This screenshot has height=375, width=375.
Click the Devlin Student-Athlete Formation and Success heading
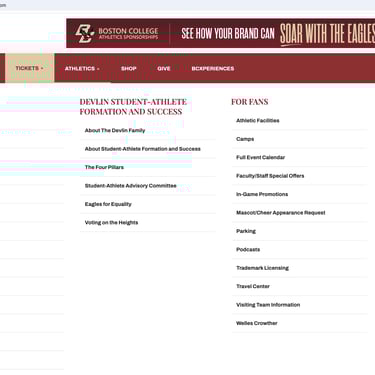[133, 107]
